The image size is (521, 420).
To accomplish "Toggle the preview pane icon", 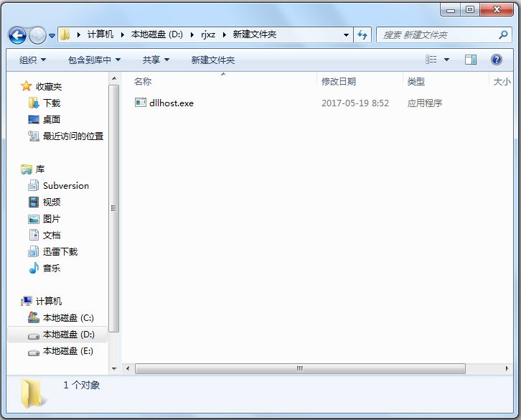I will coord(471,60).
